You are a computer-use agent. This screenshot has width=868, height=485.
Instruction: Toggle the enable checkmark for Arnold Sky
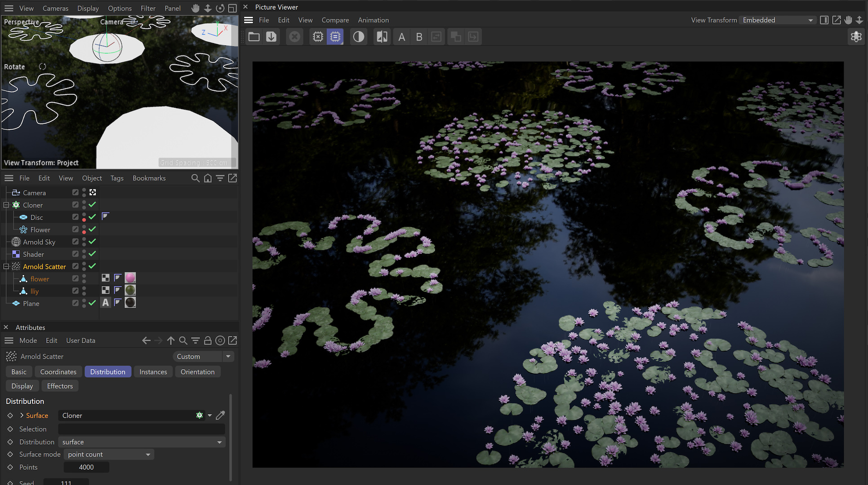92,242
